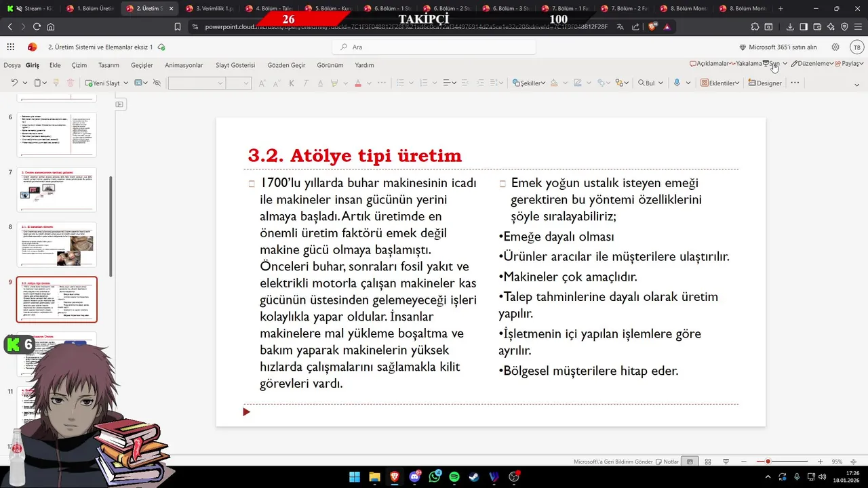Viewport: 868px width, 488px height.
Task: Click the increase font size icon
Action: [262, 83]
